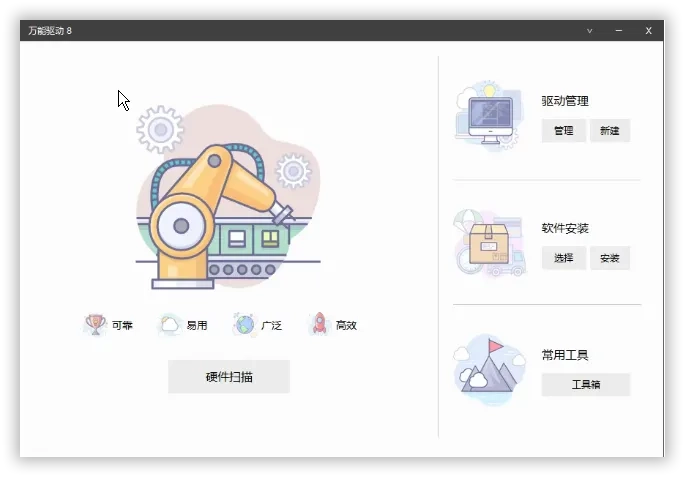Open the 工具箱 toolbox
Image resolution: width=685 pixels, height=477 pixels.
point(586,385)
